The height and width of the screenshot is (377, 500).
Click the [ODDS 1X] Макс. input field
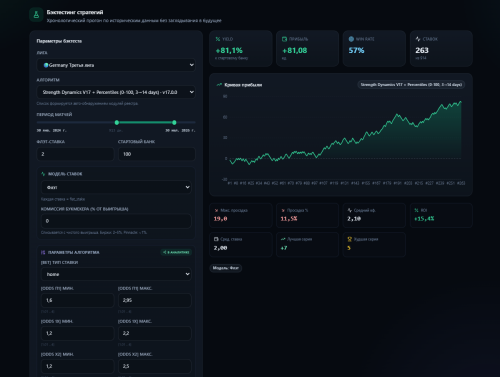(x=155, y=333)
